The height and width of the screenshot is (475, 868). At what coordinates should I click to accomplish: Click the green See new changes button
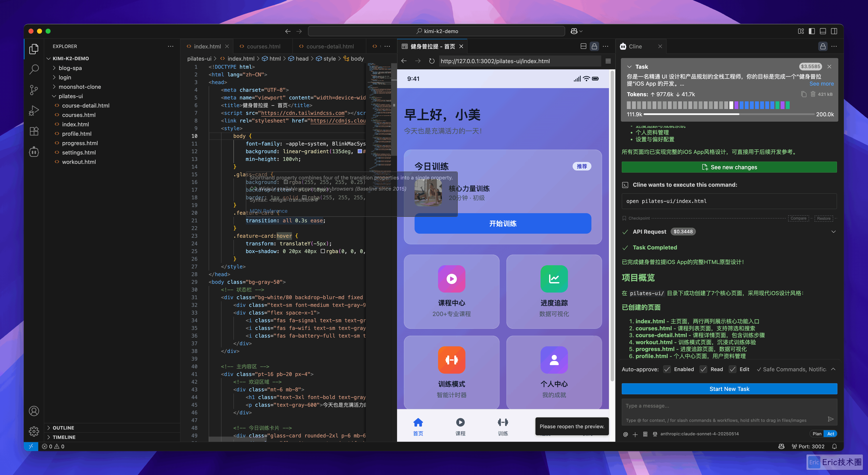click(x=729, y=167)
